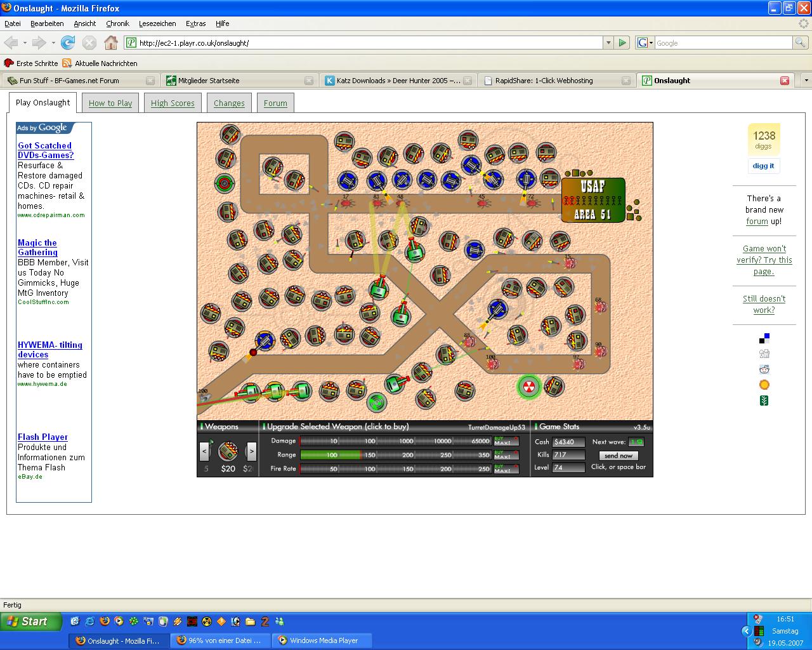Click the orange circle bookmarking icon
Image resolution: width=812 pixels, height=650 pixels.
(764, 385)
